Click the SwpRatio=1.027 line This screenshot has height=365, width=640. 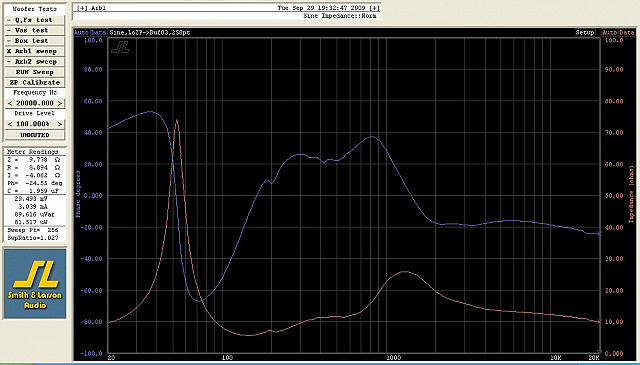tap(34, 238)
